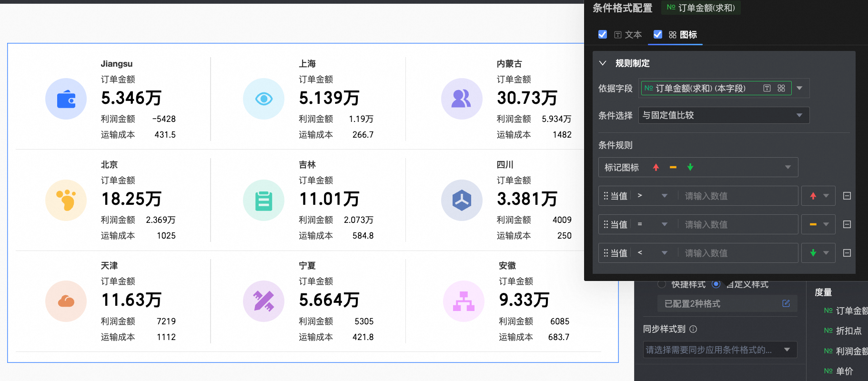The height and width of the screenshot is (381, 868).
Task: Click the Jiangsu order amount 5.346万
Action: coord(131,98)
